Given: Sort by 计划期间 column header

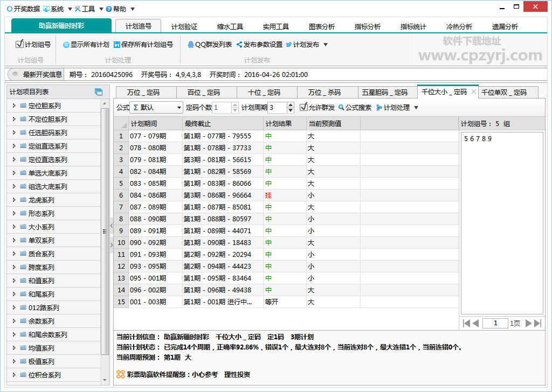Looking at the screenshot, I should click(155, 124).
